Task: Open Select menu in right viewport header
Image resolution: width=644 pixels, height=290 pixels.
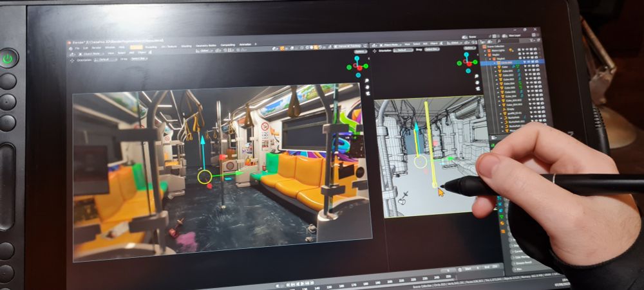Action: pyautogui.click(x=417, y=44)
